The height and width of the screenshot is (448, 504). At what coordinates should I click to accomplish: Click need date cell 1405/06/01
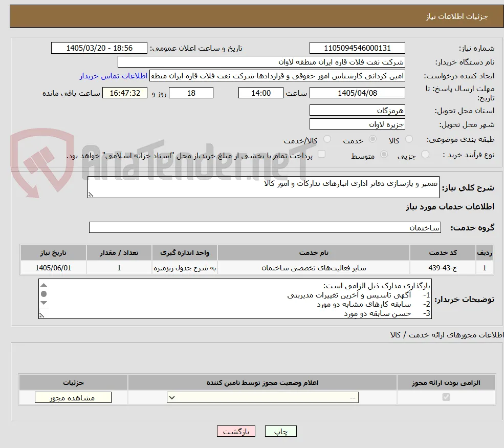pos(53,268)
